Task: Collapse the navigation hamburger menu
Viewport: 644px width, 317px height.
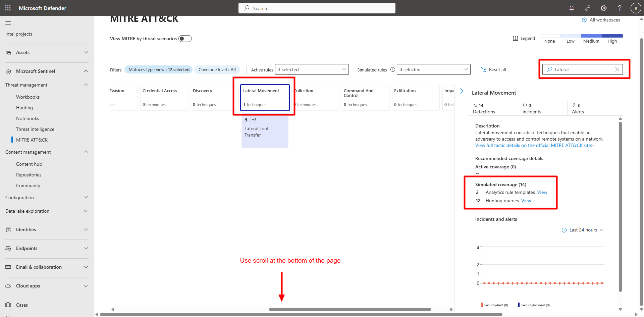Action: [x=8, y=23]
